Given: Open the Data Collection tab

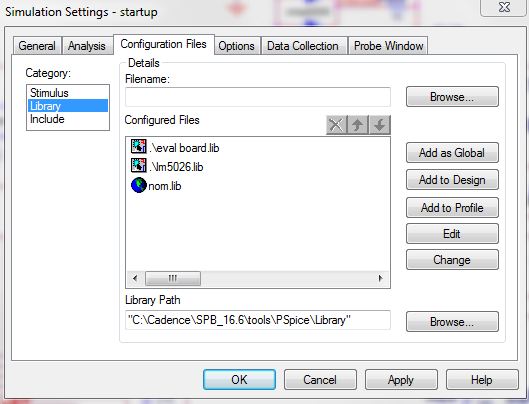Looking at the screenshot, I should (x=303, y=46).
